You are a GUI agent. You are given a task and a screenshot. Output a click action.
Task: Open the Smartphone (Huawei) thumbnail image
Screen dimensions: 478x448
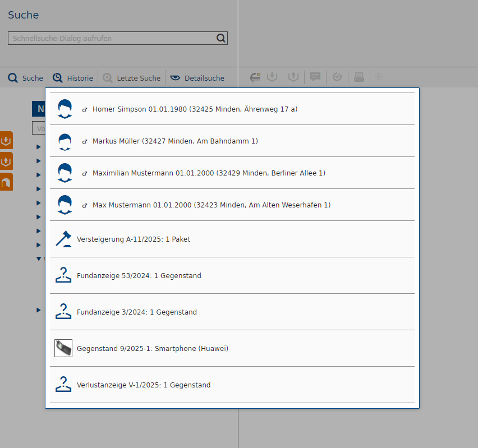[63, 348]
